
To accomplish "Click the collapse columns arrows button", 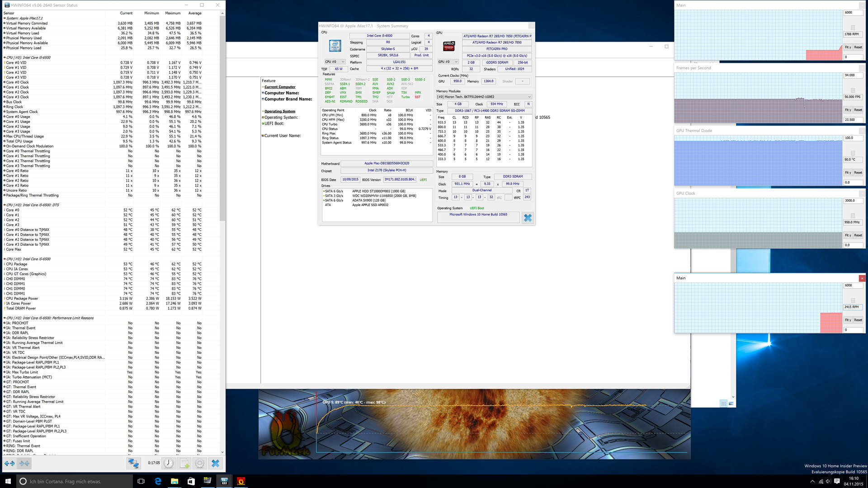I will click(24, 463).
